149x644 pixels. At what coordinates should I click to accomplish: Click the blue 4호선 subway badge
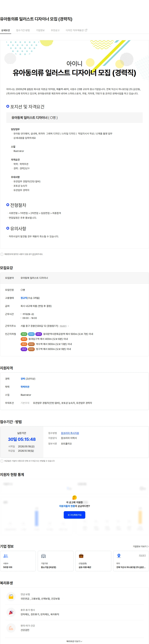coord(31,334)
